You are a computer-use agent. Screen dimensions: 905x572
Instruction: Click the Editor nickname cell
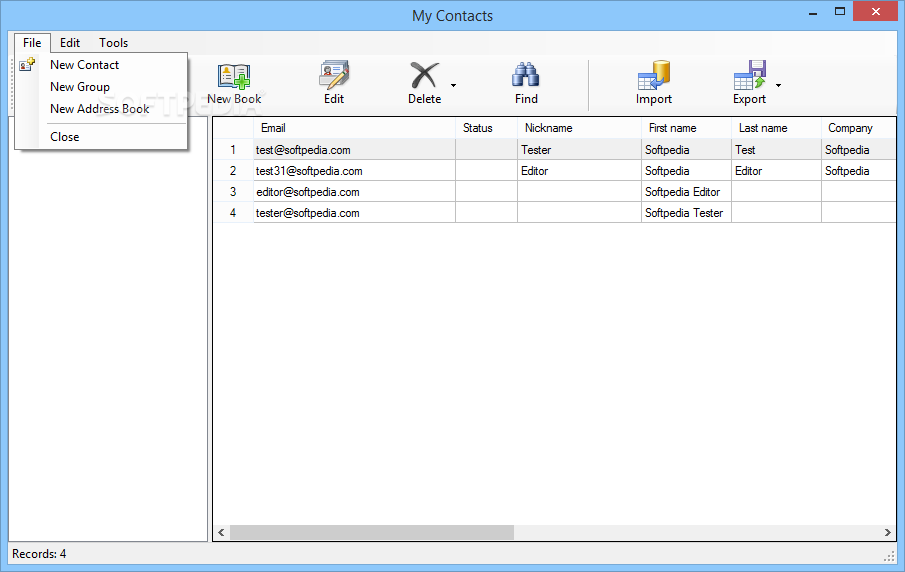(579, 171)
